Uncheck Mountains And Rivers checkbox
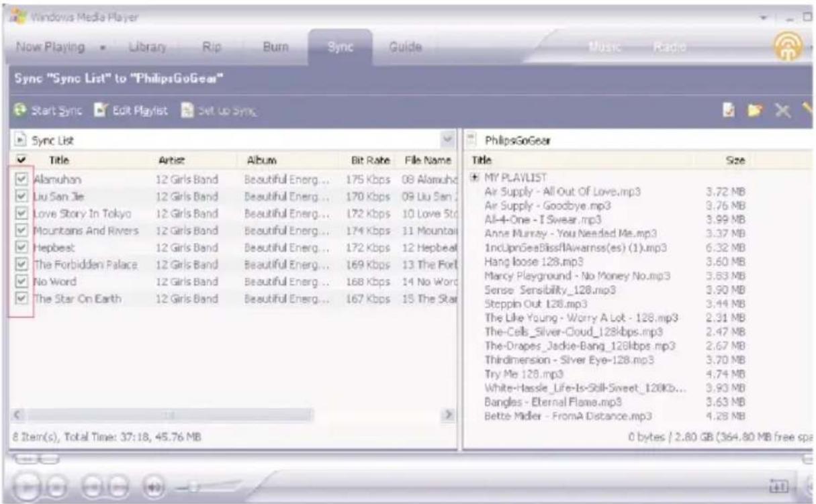Screen dimensions: 816x504 (x=21, y=230)
